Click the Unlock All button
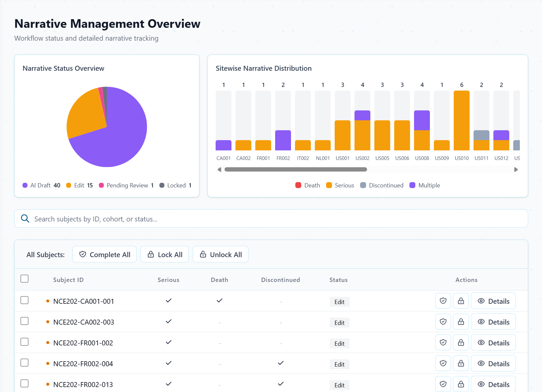 pos(221,254)
